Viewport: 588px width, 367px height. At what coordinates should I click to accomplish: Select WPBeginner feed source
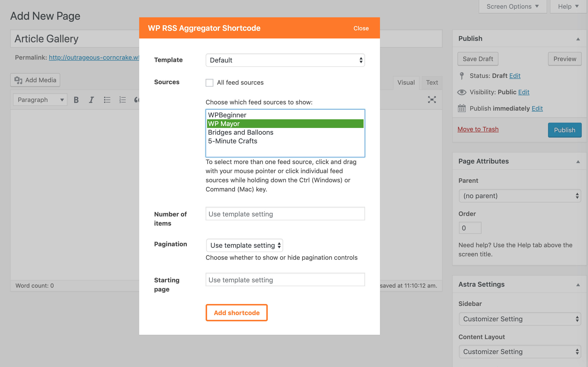click(x=285, y=115)
